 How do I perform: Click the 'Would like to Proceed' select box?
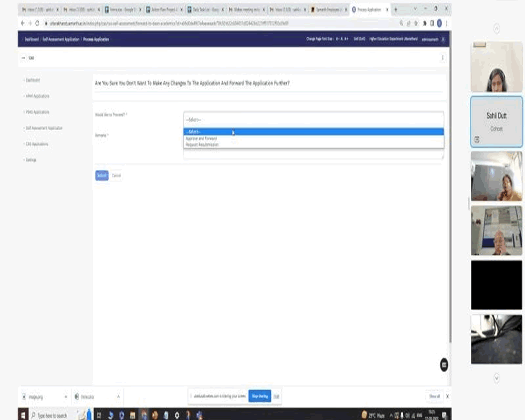[313, 120]
